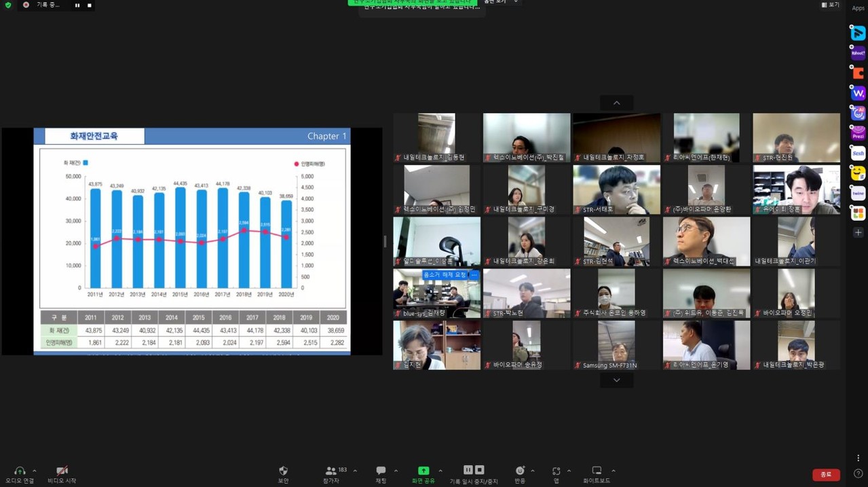Stop the recording from the top indicator
The width and height of the screenshot is (868, 487).
(x=89, y=5)
